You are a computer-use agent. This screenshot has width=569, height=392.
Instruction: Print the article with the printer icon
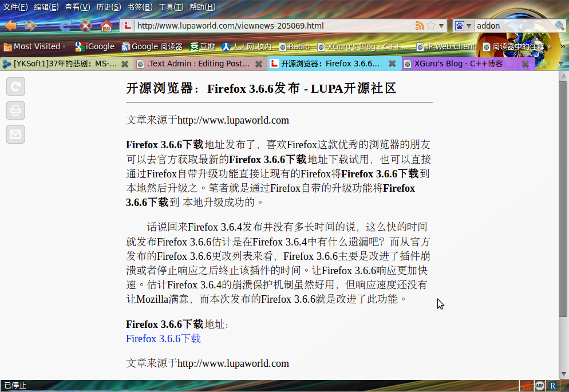pos(15,110)
